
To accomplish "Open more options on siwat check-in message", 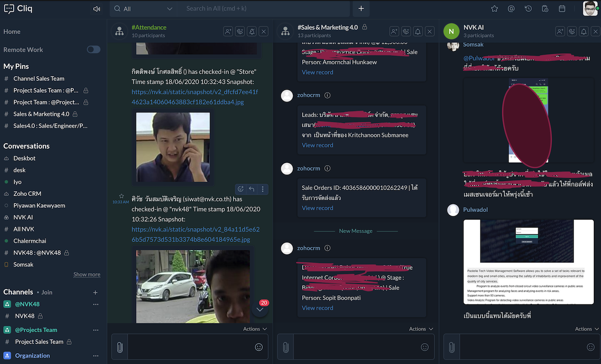I will pyautogui.click(x=263, y=189).
